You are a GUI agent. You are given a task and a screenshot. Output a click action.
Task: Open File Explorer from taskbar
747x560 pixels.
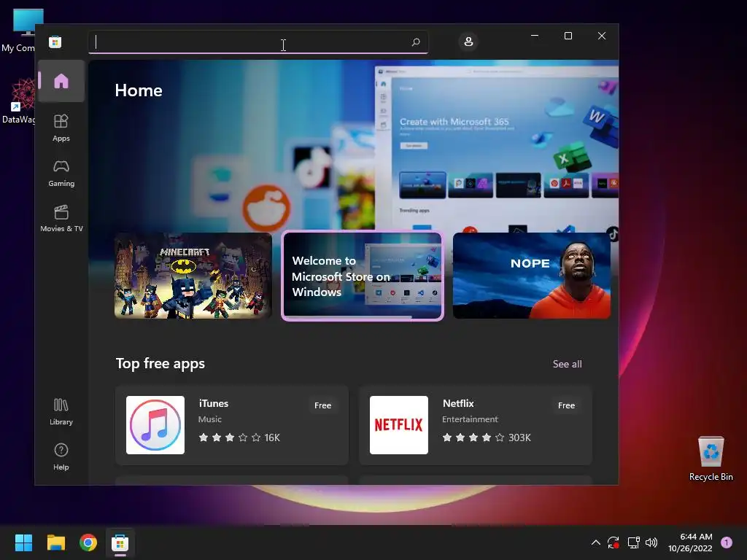click(55, 542)
